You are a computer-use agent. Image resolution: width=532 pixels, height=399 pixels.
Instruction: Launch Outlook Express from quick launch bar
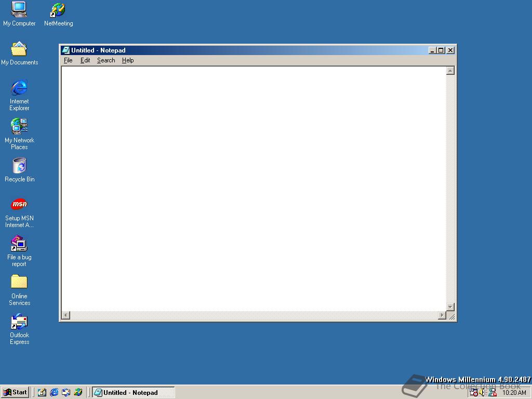[66, 392]
